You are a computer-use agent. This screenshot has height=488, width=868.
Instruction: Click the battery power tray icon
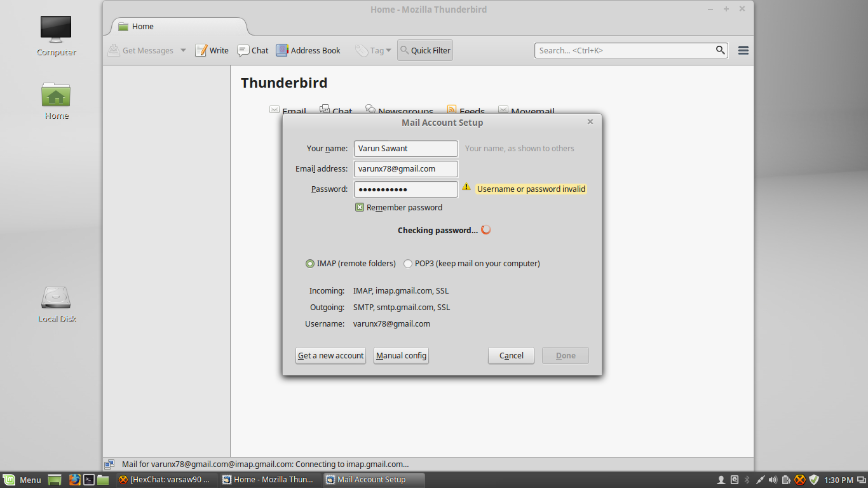coord(787,480)
